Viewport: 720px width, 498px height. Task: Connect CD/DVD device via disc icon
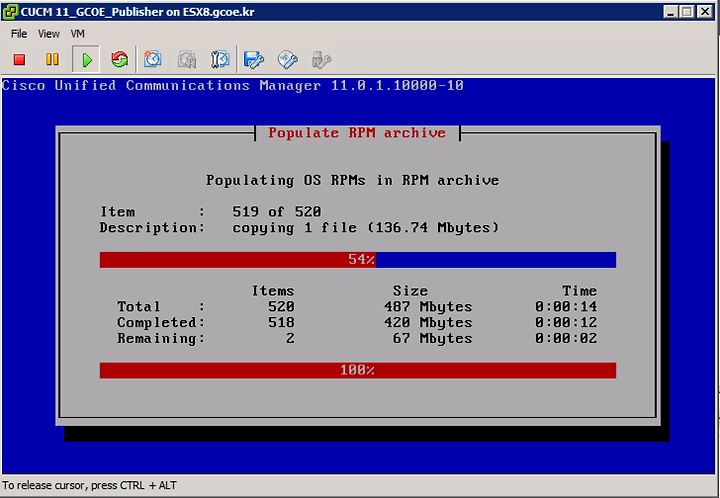tap(288, 59)
